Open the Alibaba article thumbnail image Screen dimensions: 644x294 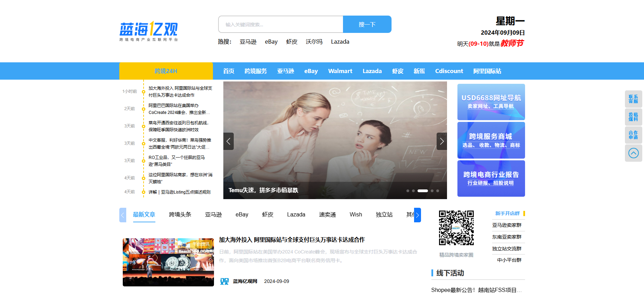tap(168, 262)
